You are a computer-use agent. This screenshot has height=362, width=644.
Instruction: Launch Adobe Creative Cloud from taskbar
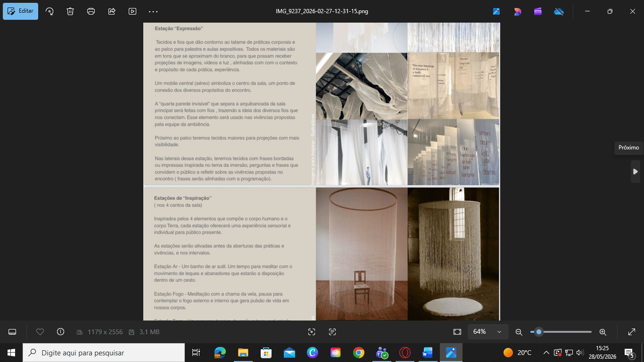(336, 353)
